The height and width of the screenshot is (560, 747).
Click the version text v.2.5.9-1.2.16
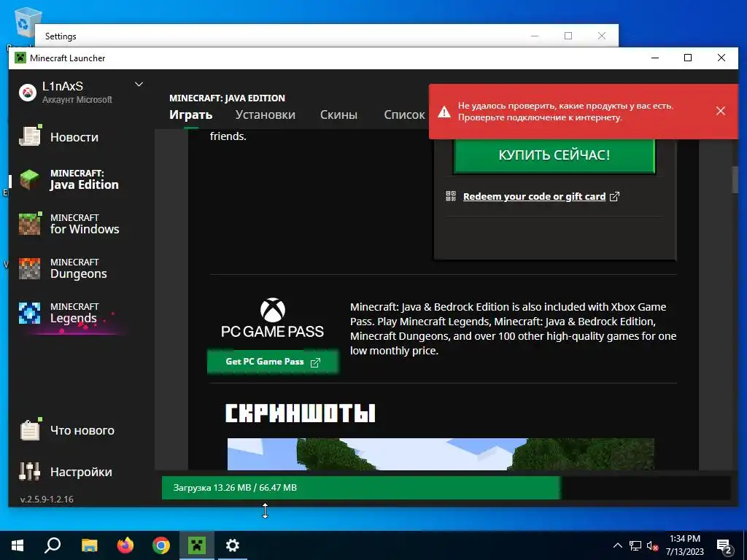[x=47, y=499]
